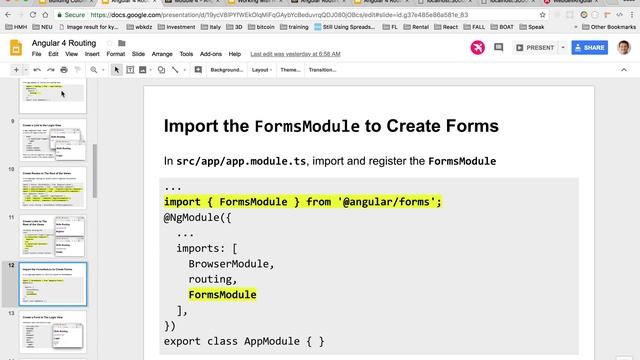Screen dimensions: 640x360
Task: Collapse the menus with the chevron
Action: 624,70
